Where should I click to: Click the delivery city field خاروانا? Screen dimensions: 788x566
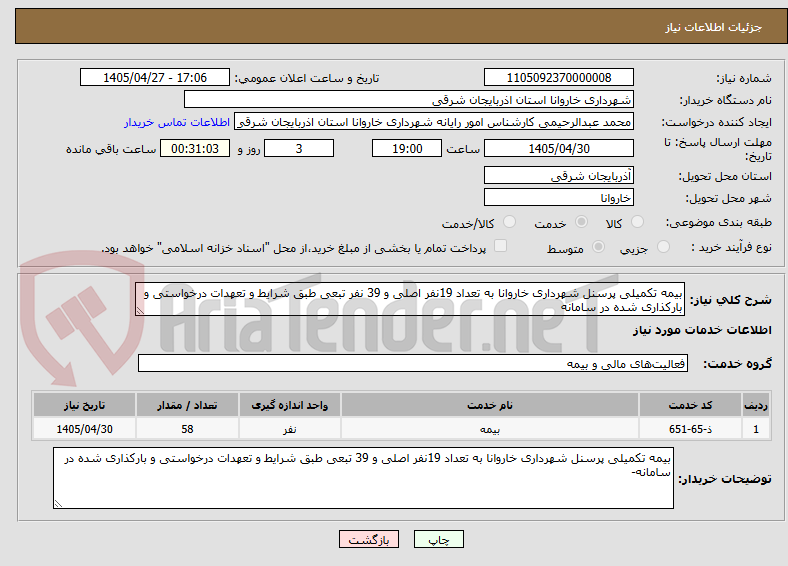[x=559, y=197]
